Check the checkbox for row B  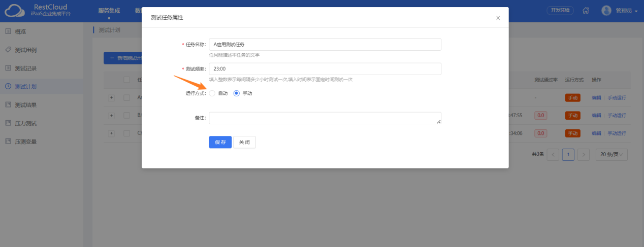click(127, 115)
